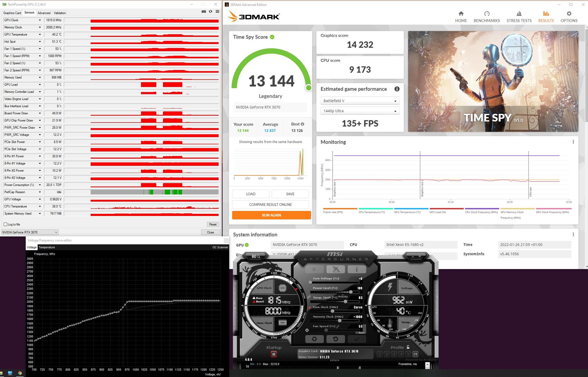Enable Log to file checkbox

(5, 224)
